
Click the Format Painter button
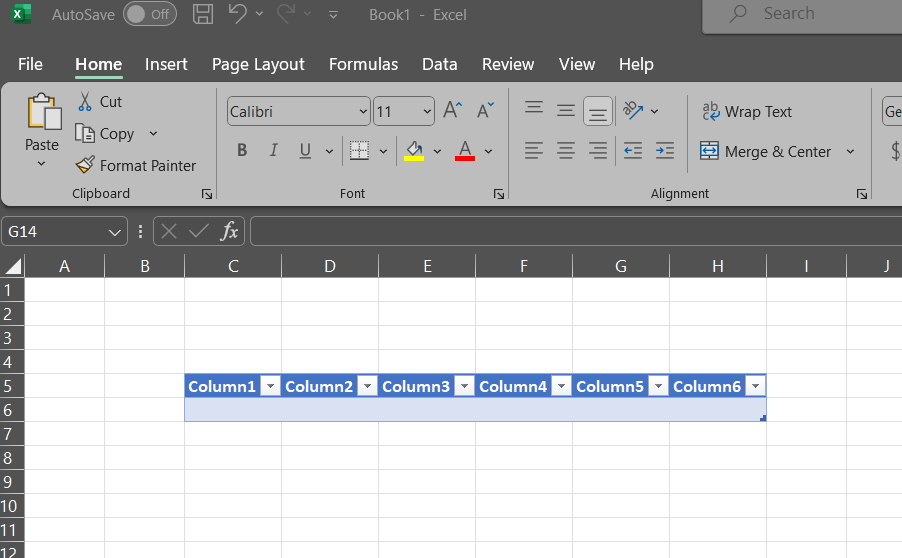[136, 166]
